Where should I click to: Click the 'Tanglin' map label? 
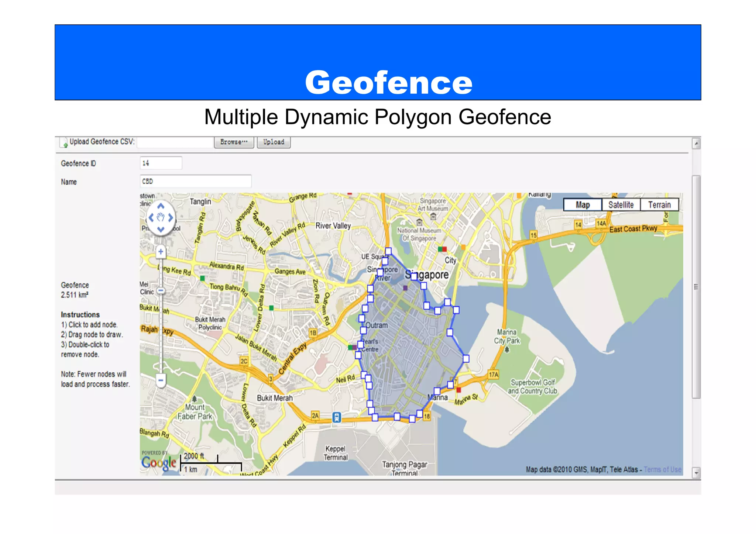pos(200,201)
